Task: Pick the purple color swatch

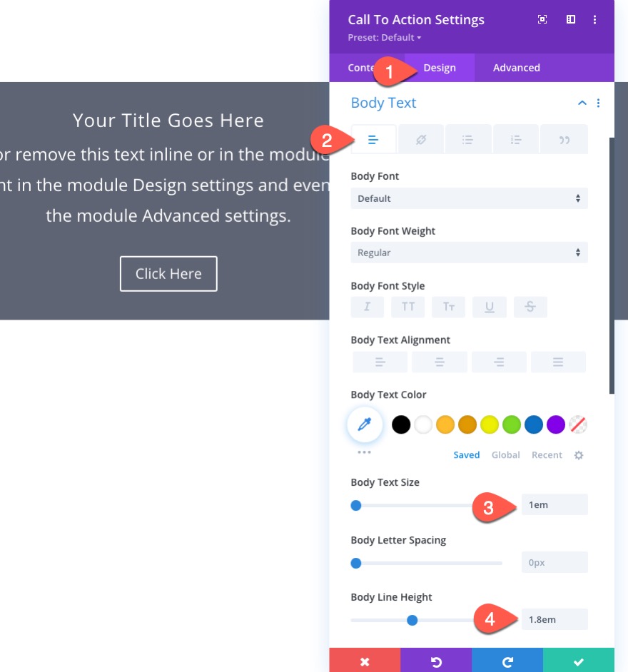Action: pos(555,424)
